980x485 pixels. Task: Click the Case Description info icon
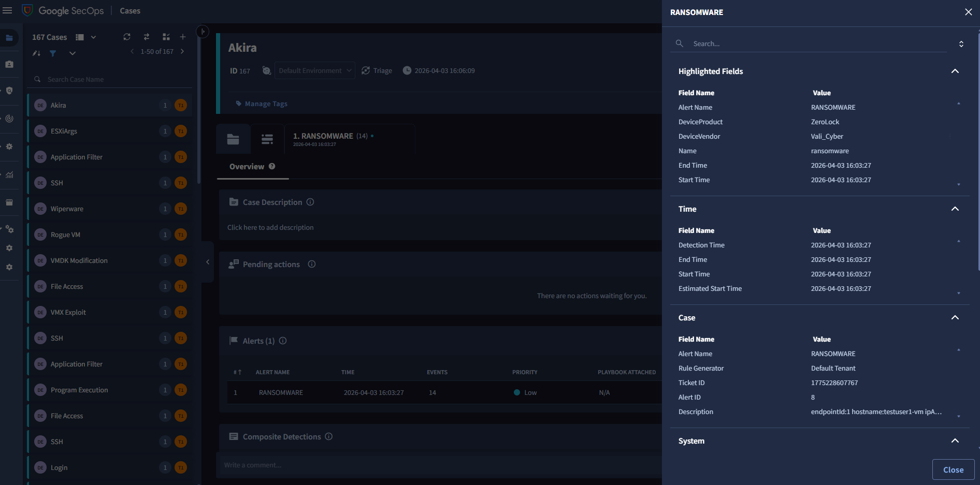point(310,202)
